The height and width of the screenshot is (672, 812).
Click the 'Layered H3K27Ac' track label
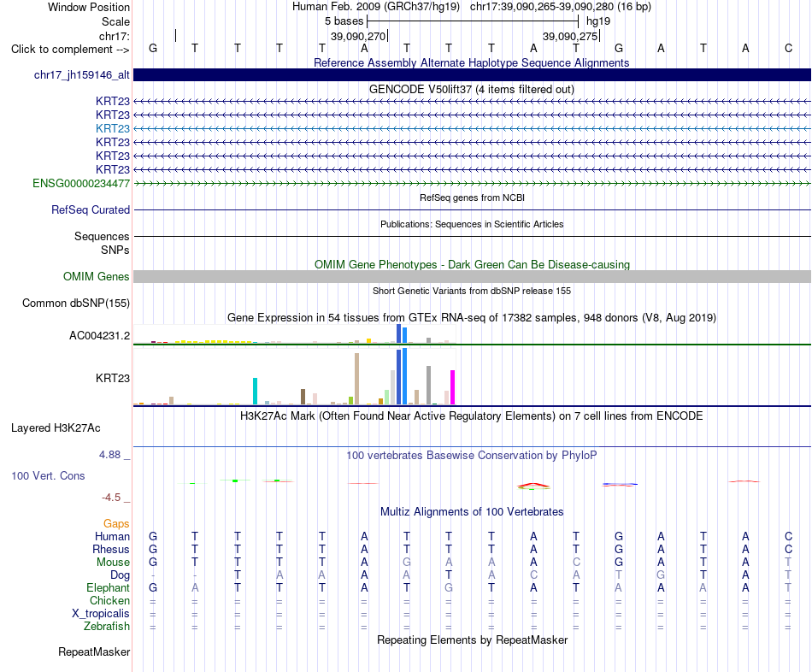pos(56,428)
